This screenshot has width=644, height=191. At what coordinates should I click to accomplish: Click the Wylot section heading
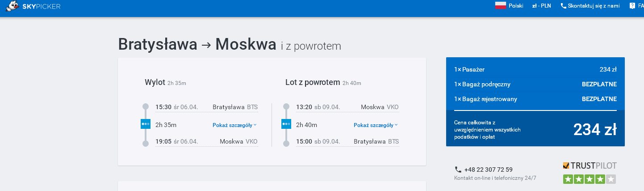coord(155,82)
